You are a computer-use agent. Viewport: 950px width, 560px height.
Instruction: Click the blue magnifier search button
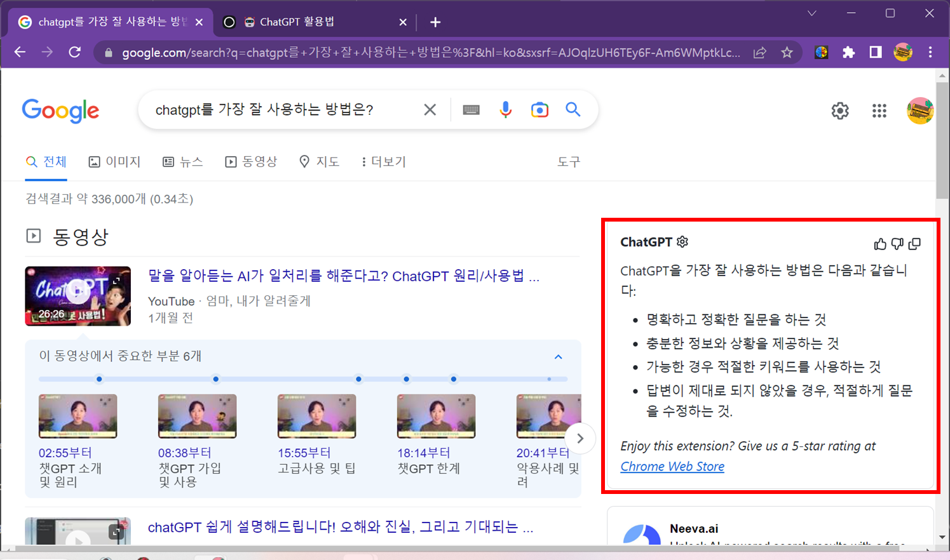tap(573, 109)
